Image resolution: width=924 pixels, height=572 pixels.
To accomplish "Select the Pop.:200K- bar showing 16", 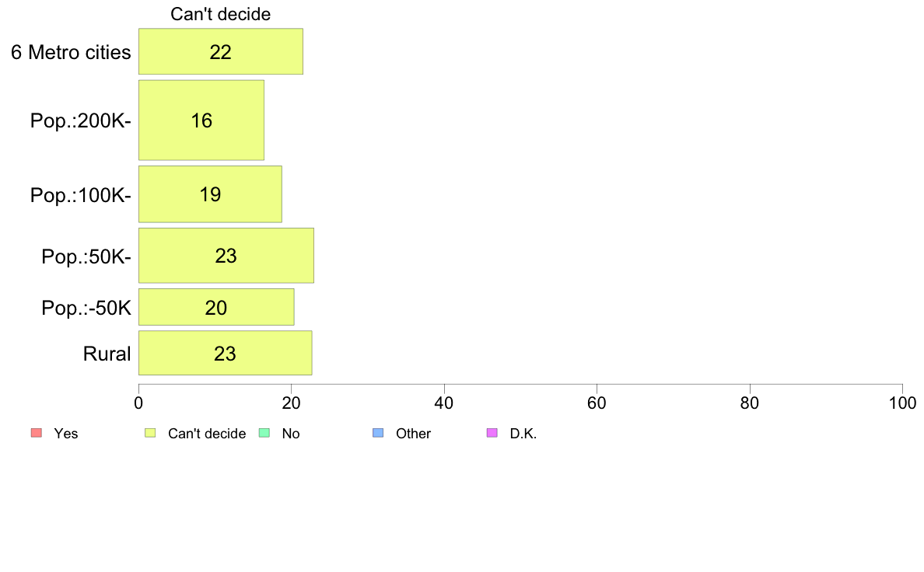I will click(x=201, y=120).
